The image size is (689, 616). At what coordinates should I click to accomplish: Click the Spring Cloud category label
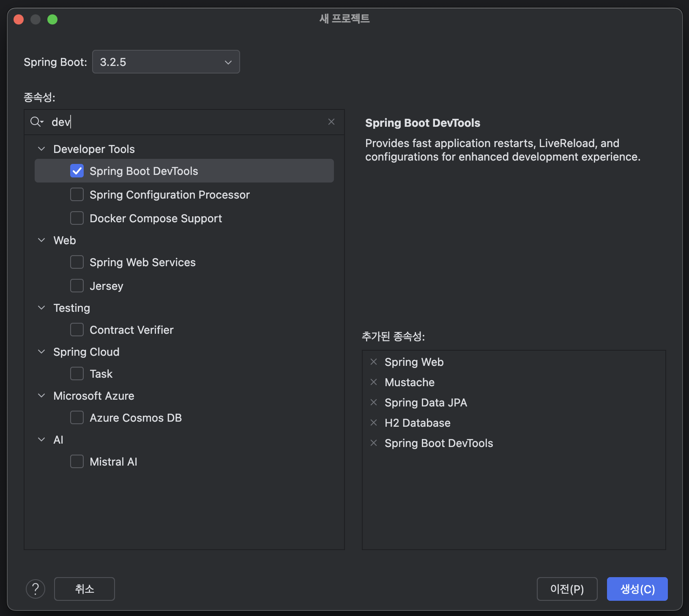click(x=86, y=352)
